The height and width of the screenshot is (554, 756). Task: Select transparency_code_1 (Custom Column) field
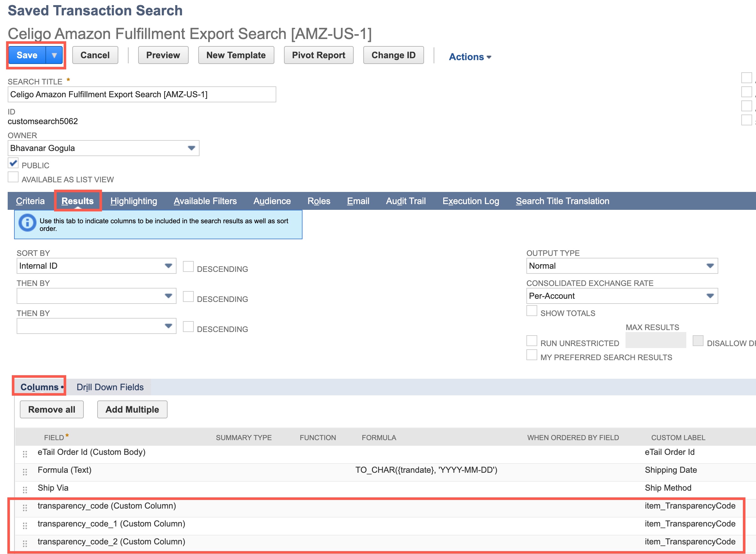[x=111, y=524]
